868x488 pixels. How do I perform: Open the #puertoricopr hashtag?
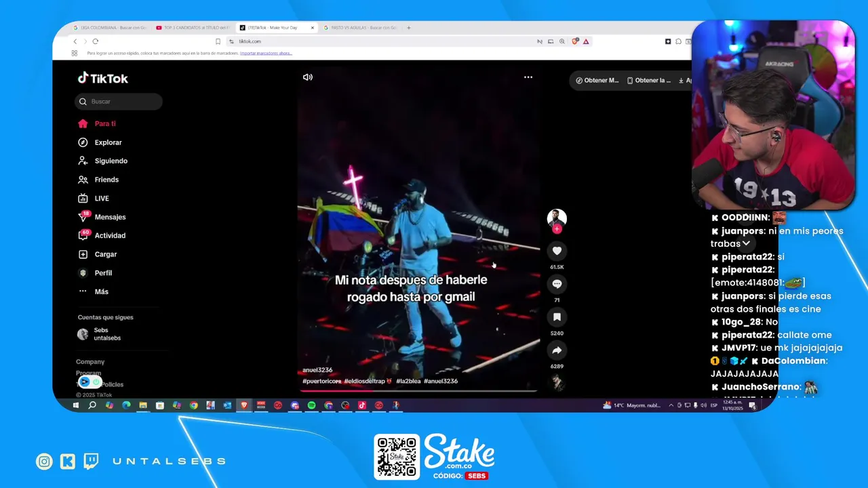tap(321, 381)
